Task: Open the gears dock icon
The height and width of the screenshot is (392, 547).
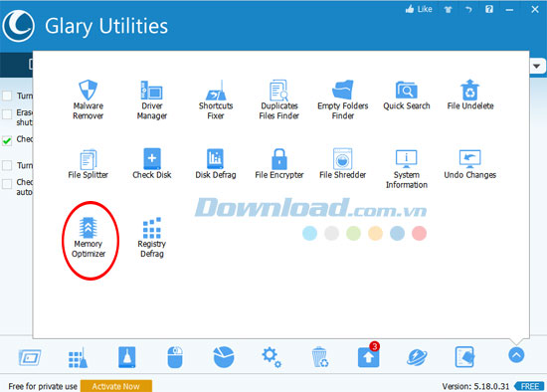Action: [x=272, y=357]
